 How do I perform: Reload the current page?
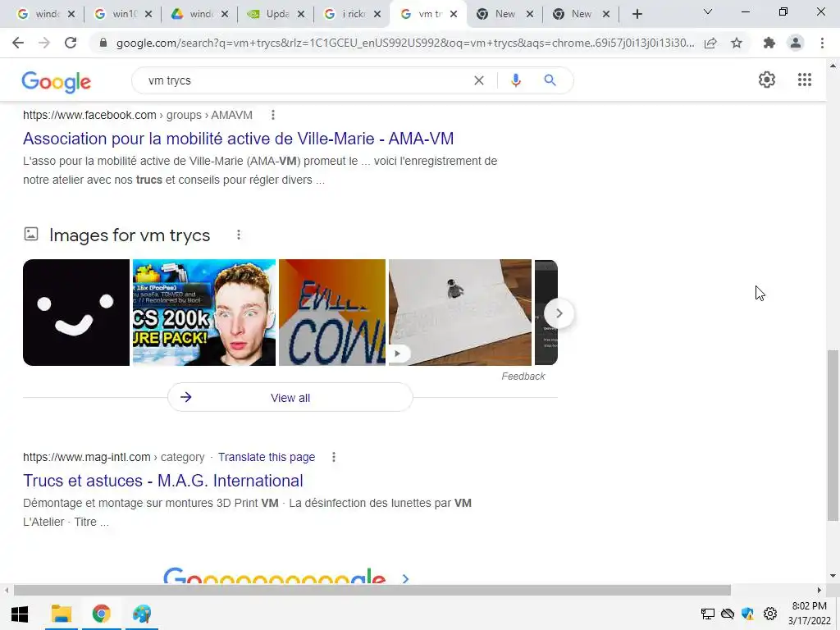[71, 43]
